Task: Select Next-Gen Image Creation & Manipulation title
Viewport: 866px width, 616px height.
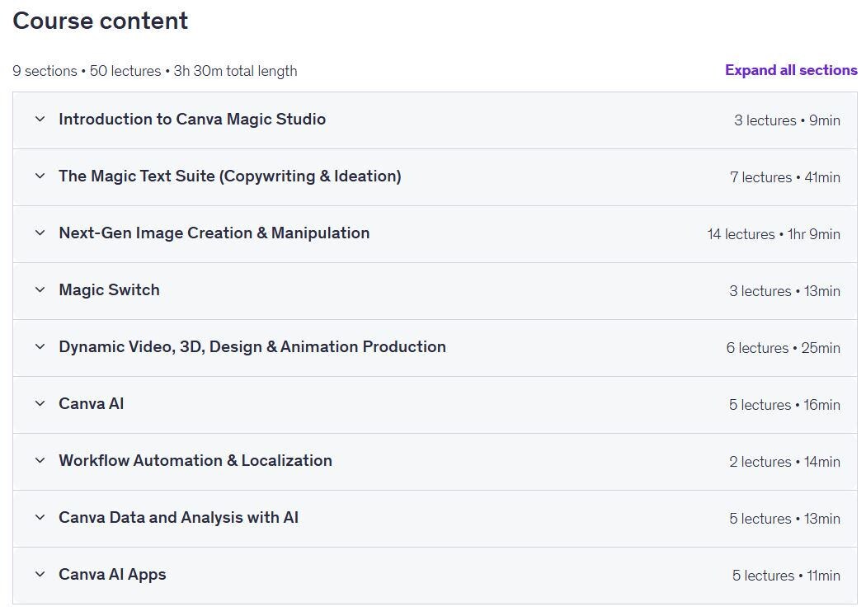Action: click(214, 233)
